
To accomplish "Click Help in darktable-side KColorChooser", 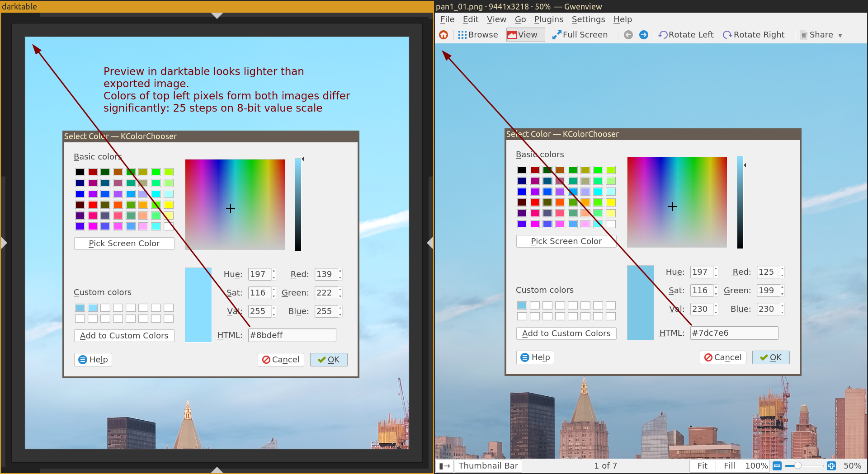I will 93,360.
